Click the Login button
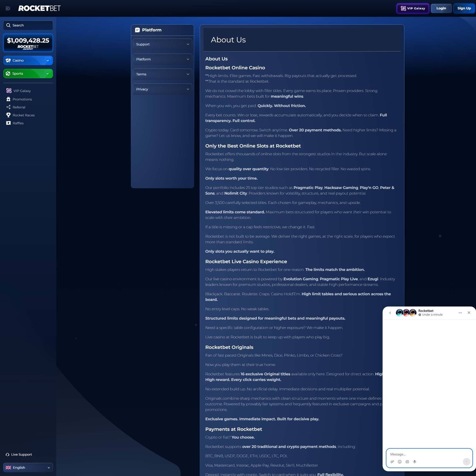 [x=441, y=8]
